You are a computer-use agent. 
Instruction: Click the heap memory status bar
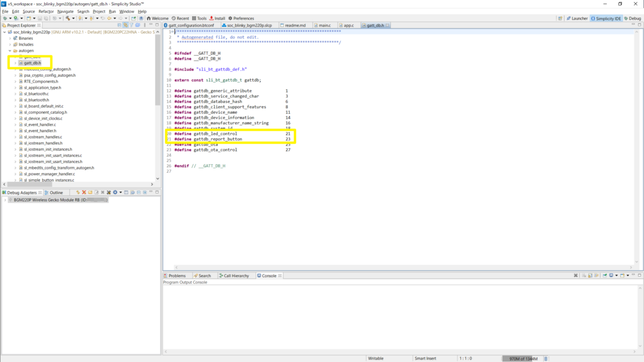click(x=522, y=358)
